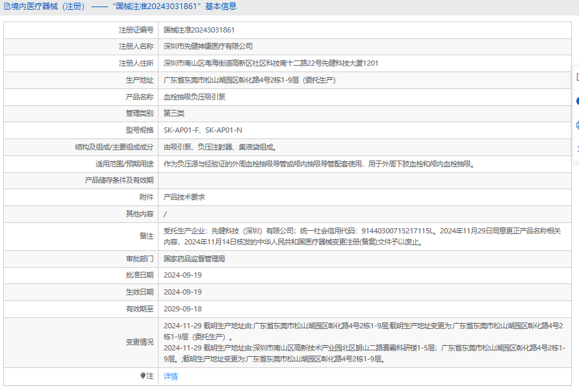Click the 有效期至 date 2029-09-18

tap(183, 309)
